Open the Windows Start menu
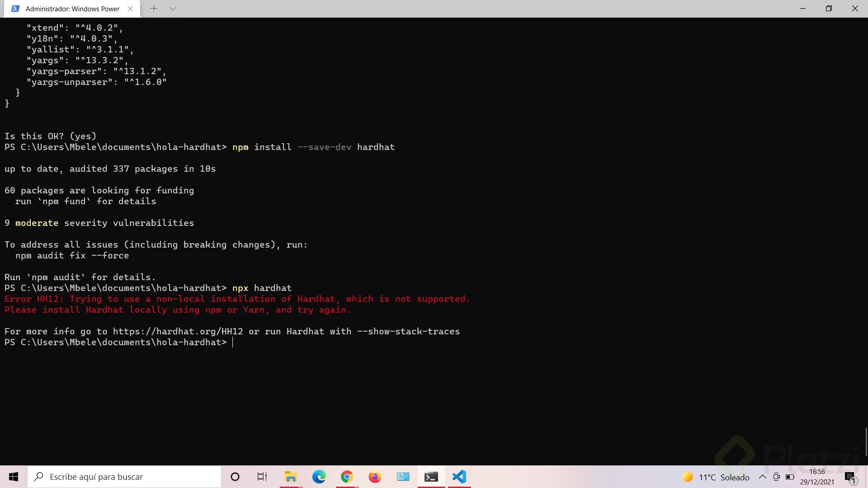Image resolution: width=868 pixels, height=488 pixels. pyautogui.click(x=14, y=477)
